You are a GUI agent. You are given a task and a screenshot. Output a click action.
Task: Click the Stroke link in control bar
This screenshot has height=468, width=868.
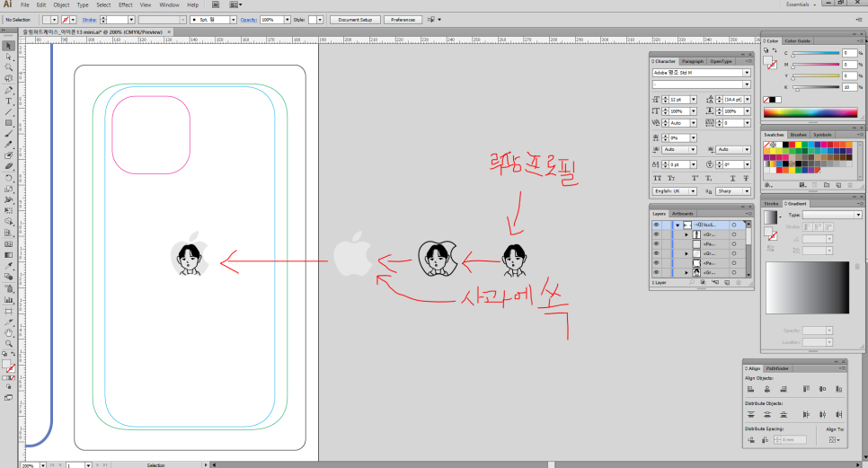point(89,20)
